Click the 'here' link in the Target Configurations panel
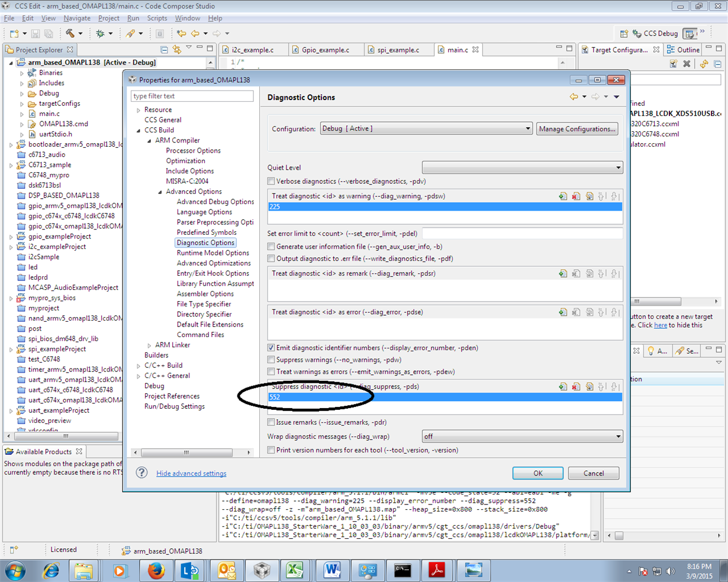Viewport: 728px width, 582px height. (x=661, y=325)
